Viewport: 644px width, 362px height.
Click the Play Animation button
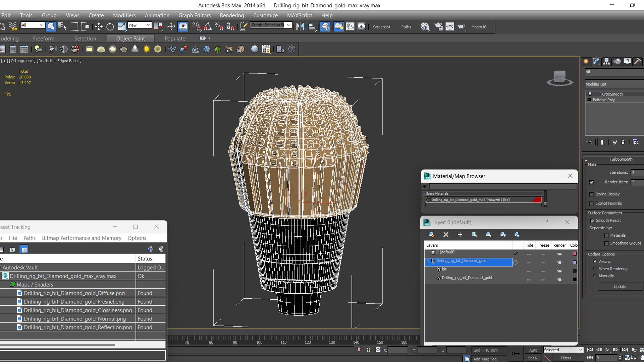click(x=607, y=350)
